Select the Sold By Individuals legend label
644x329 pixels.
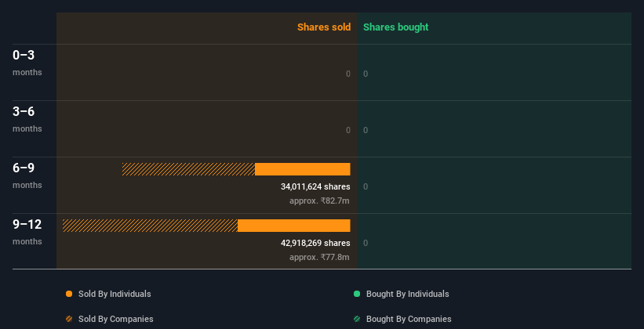(115, 294)
